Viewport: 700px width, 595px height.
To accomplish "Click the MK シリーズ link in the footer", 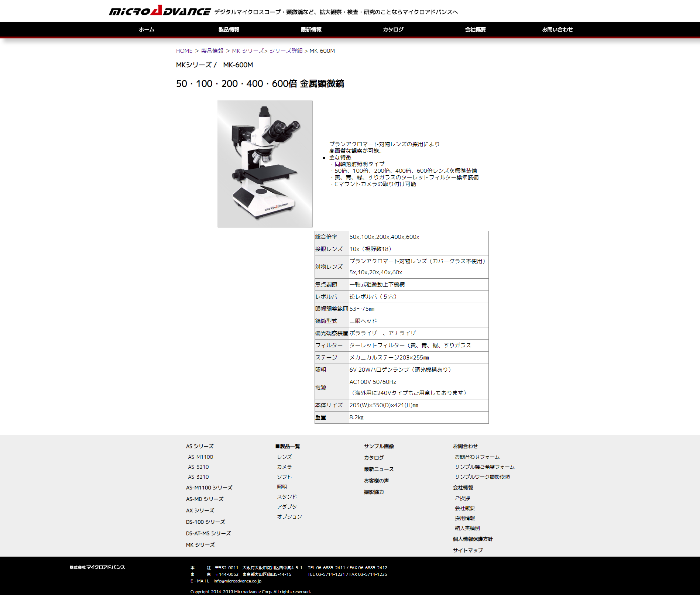I will 200,545.
